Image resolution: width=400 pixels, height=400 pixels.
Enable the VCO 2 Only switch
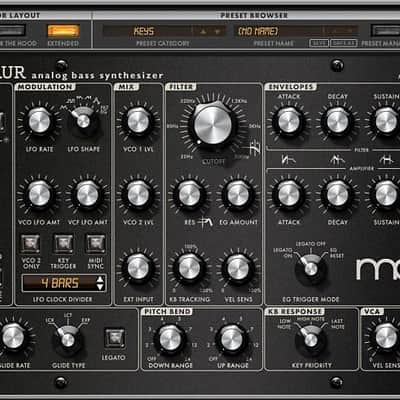(30, 243)
